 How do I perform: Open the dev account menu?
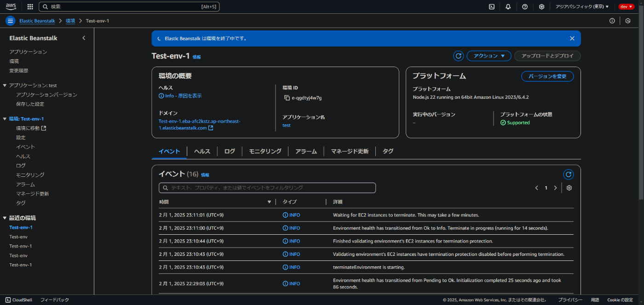click(x=626, y=6)
